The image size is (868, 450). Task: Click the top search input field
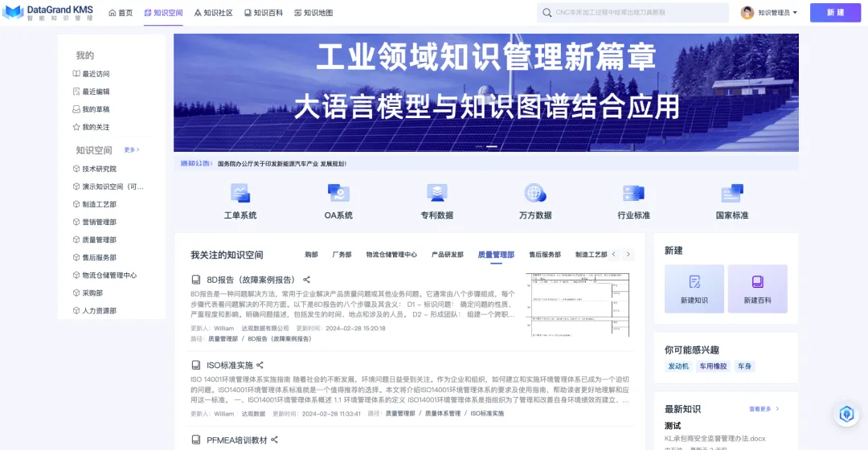tap(635, 13)
